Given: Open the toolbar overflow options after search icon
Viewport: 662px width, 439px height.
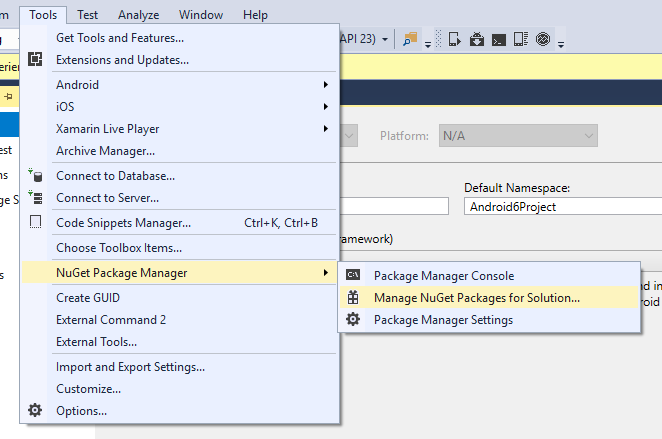Looking at the screenshot, I should [x=428, y=44].
